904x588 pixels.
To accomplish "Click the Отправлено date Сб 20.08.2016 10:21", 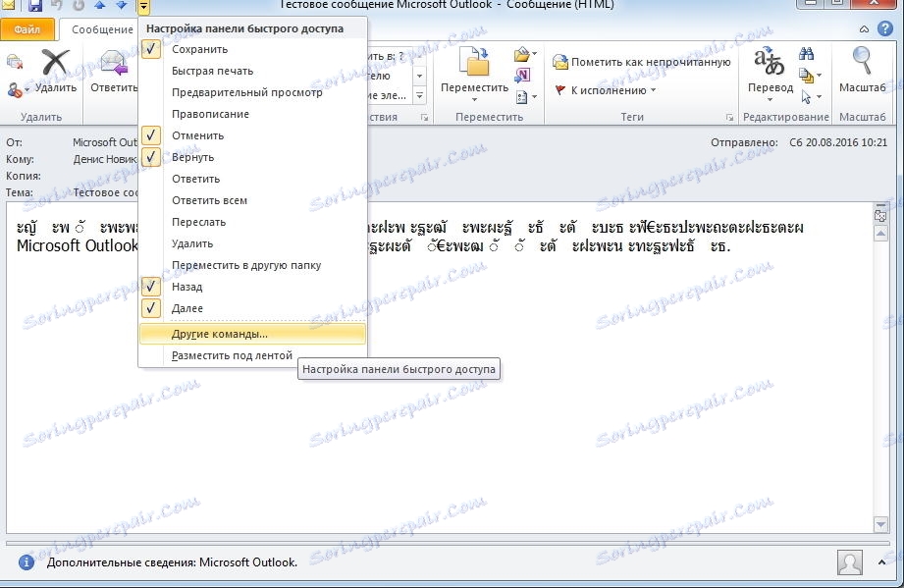I will (x=838, y=142).
